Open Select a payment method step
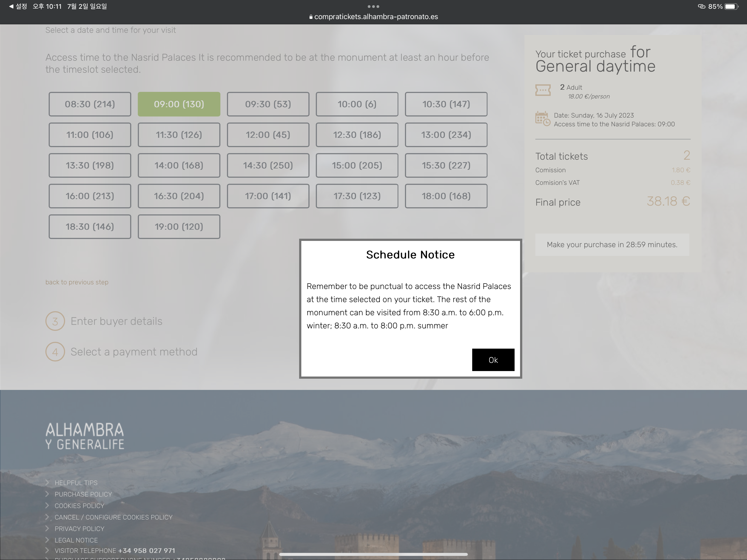Screen dimensions: 747x560 134,352
